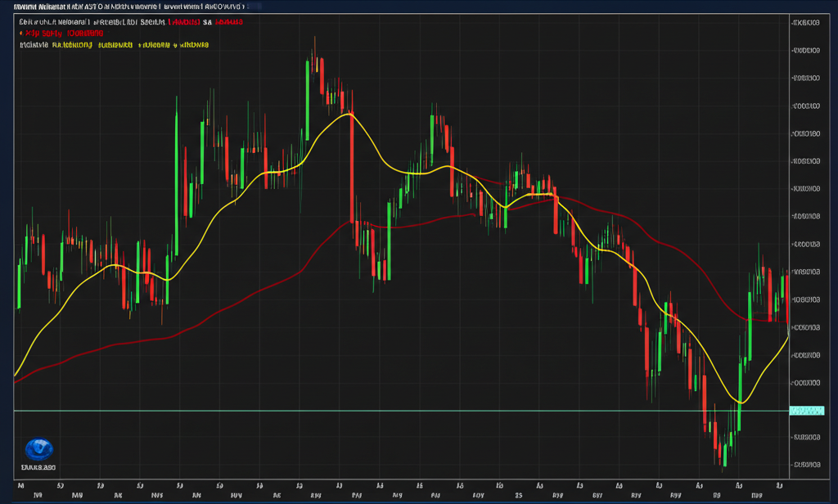Select the yellow moving average at its peak

coord(349,114)
